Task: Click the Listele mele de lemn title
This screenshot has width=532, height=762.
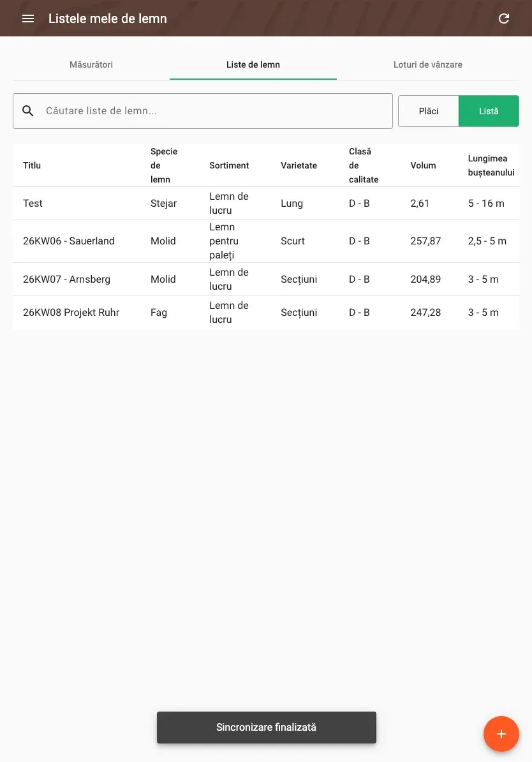Action: pyautogui.click(x=108, y=19)
